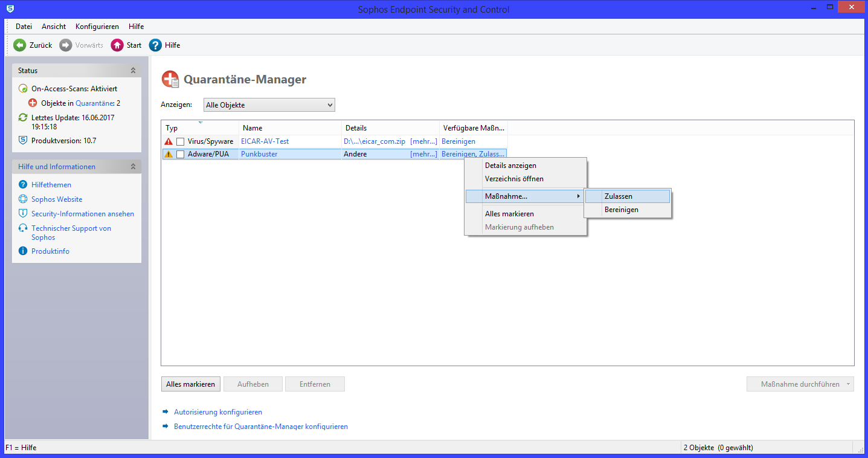Click the Andere details cell

pos(355,154)
